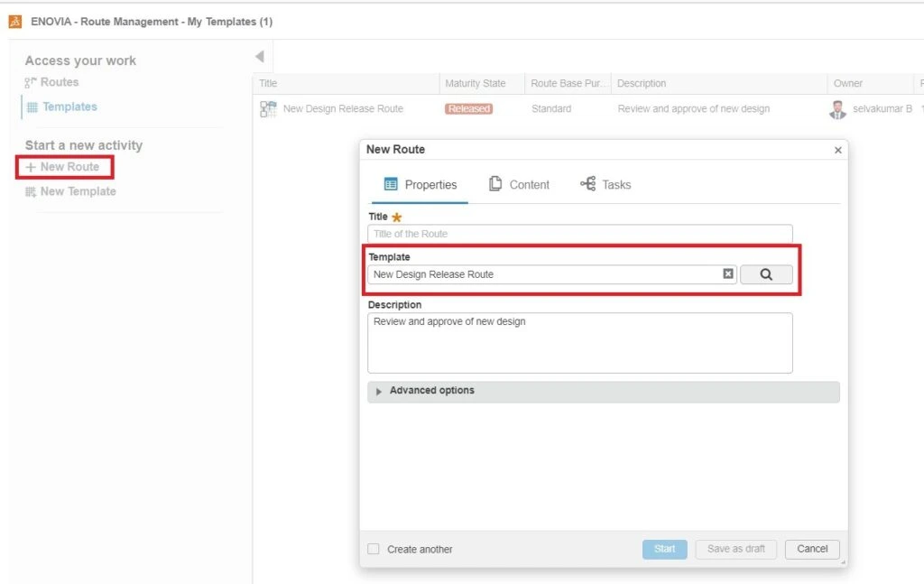Sort by the Route Base Purpose column header
This screenshot has width=924, height=584.
[568, 83]
